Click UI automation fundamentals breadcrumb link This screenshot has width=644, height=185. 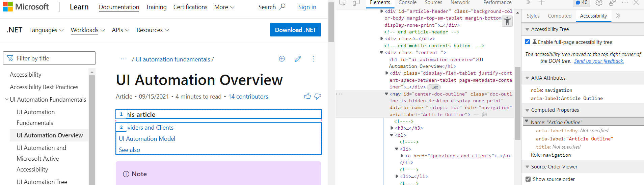[x=173, y=59]
